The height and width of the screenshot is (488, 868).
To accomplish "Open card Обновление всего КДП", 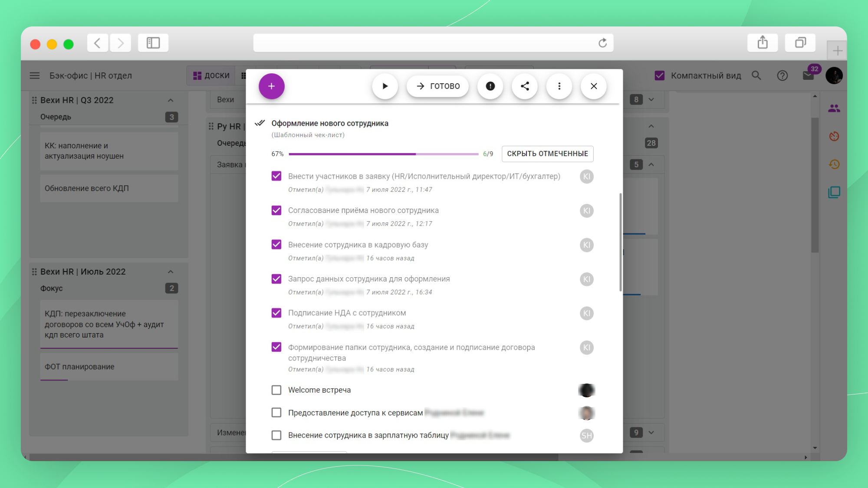I will click(x=109, y=188).
